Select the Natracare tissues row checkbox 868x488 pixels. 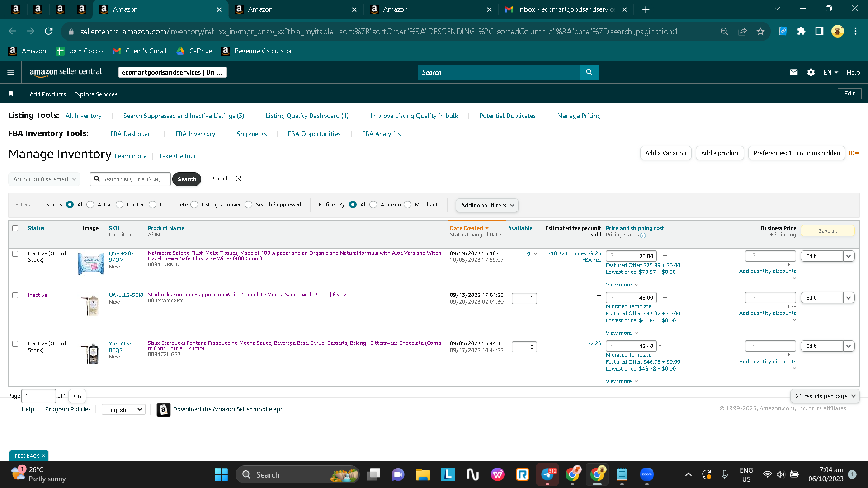(15, 254)
